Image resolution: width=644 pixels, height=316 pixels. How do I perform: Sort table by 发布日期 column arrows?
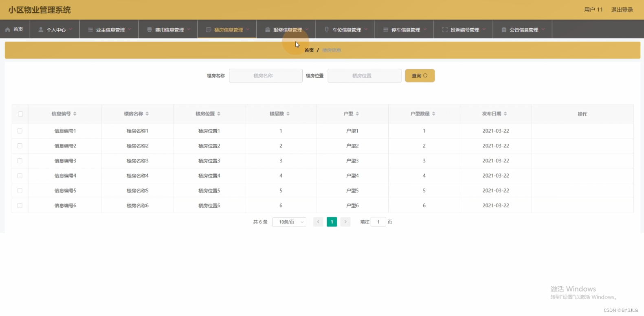506,114
